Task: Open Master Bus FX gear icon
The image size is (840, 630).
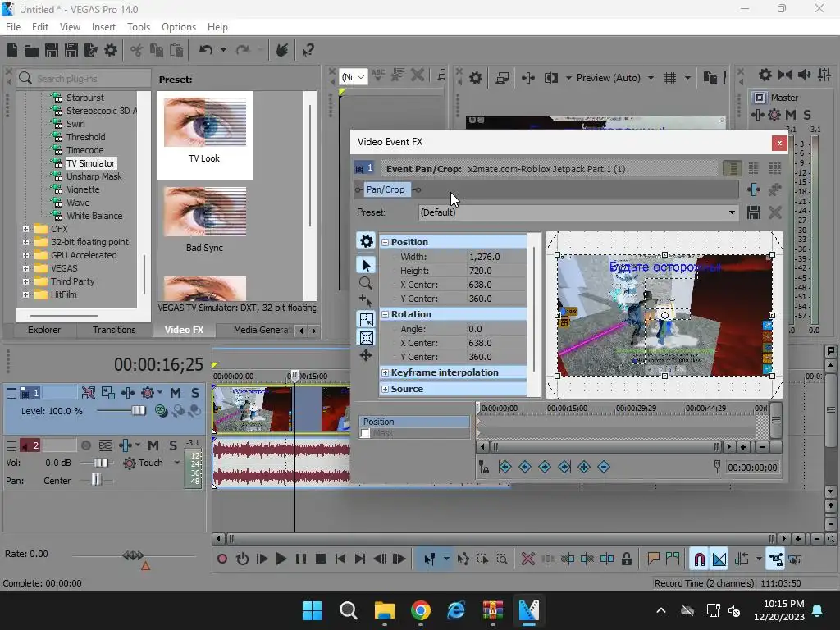Action: [x=774, y=115]
